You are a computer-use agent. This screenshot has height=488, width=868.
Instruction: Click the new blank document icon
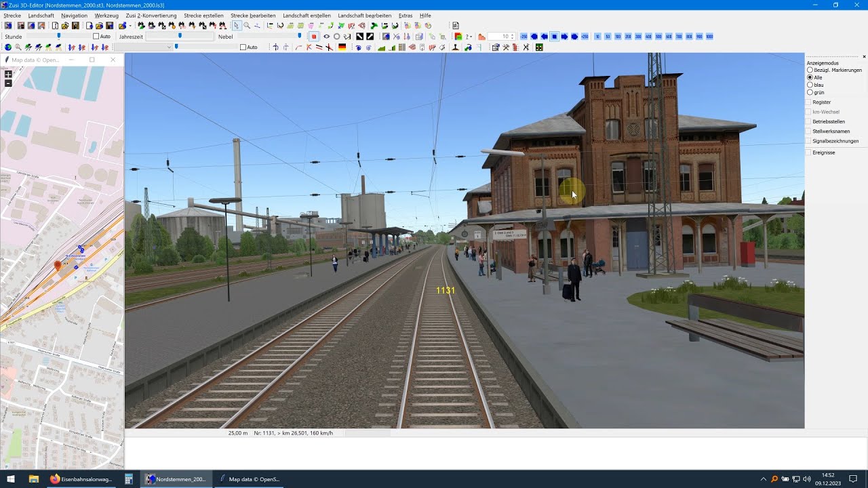click(x=55, y=26)
